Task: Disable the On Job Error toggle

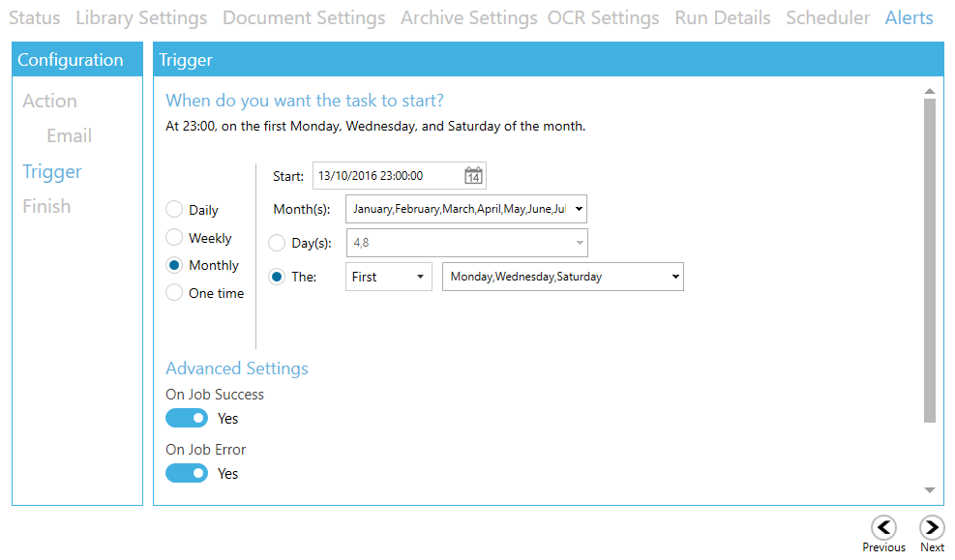Action: 187,473
